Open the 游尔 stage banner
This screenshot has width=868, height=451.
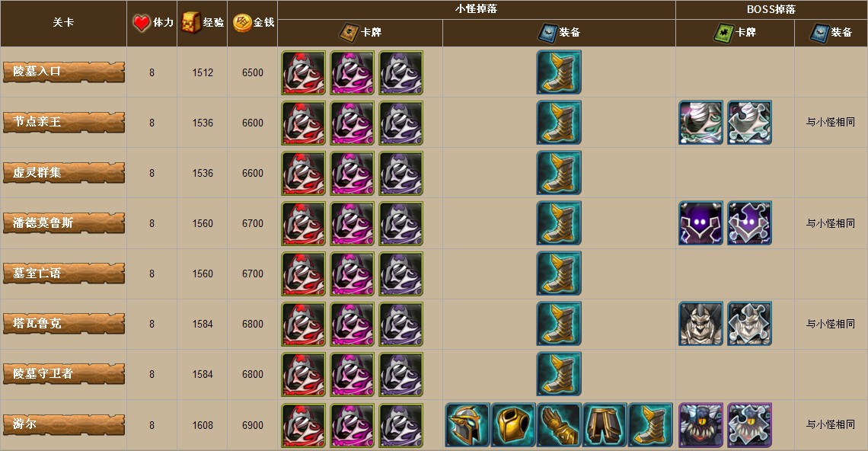click(64, 425)
